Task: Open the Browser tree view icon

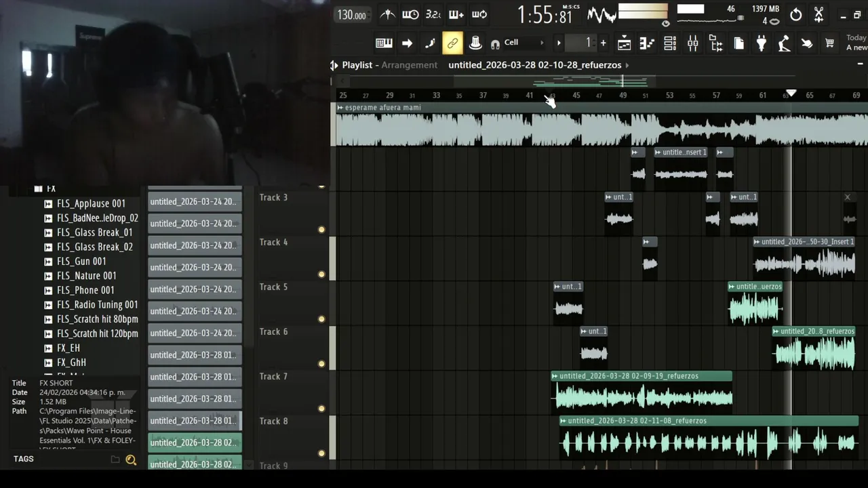Action: [716, 43]
